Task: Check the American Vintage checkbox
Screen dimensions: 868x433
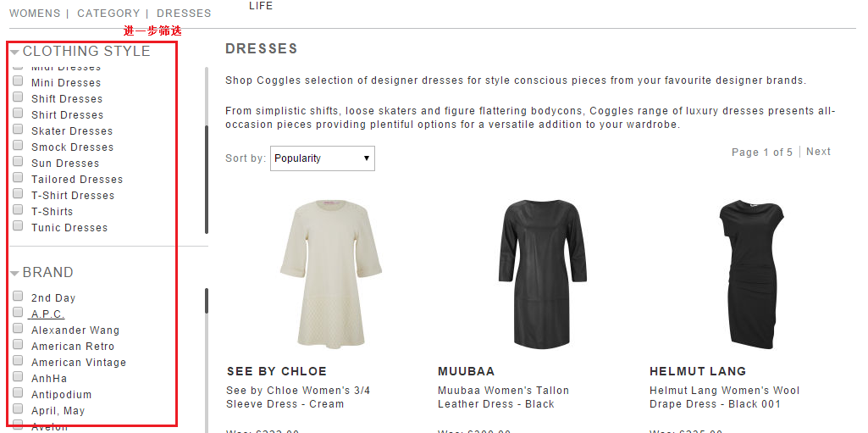Action: click(18, 360)
